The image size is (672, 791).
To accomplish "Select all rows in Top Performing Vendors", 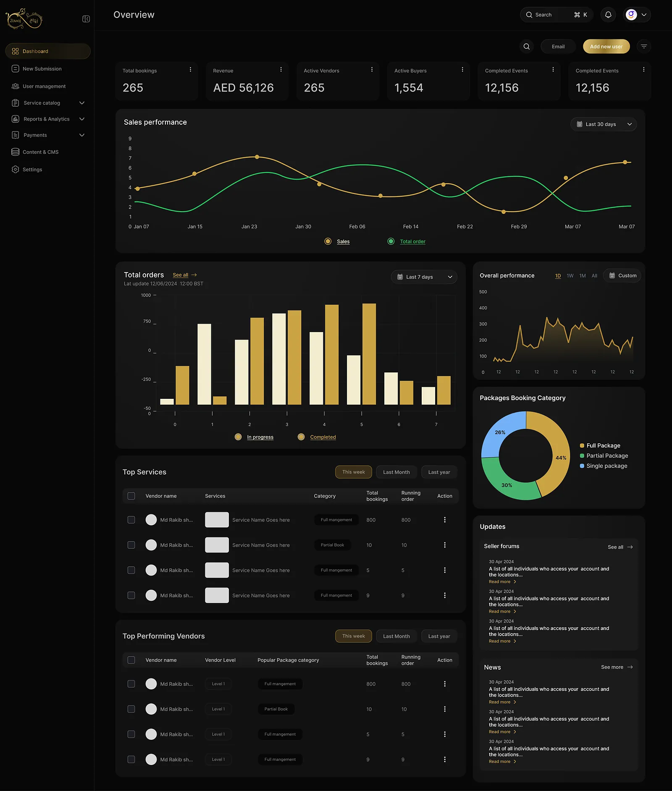I will coord(131,660).
